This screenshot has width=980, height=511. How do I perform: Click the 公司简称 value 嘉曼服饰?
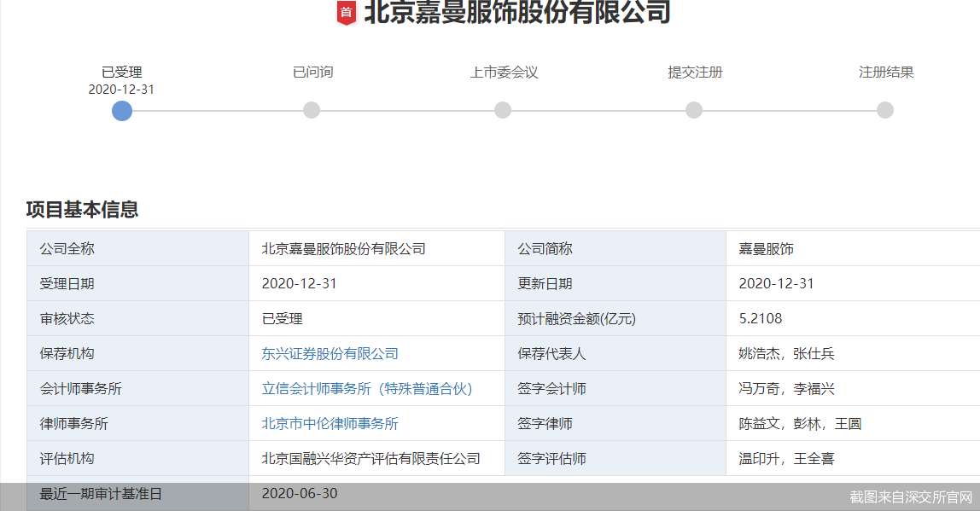767,248
